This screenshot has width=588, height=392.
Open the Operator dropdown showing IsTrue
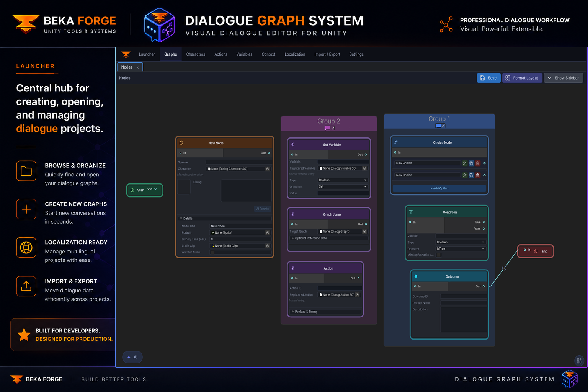[461, 248]
